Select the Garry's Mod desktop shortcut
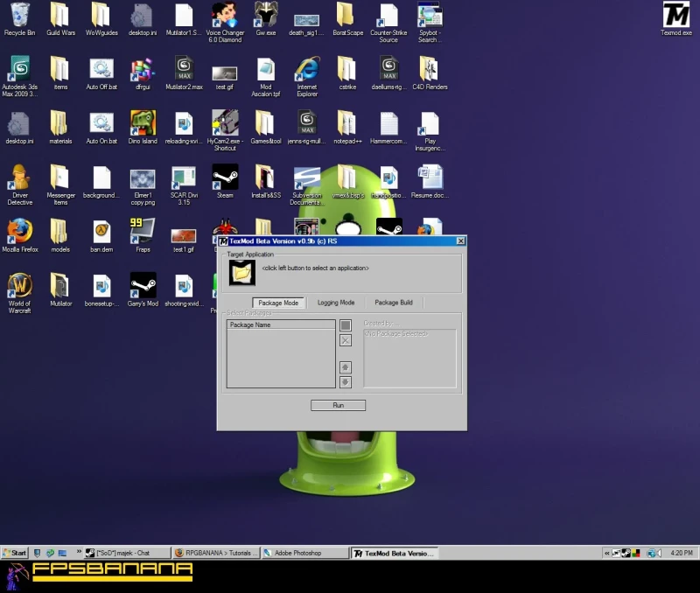The image size is (700, 593). pos(142,285)
